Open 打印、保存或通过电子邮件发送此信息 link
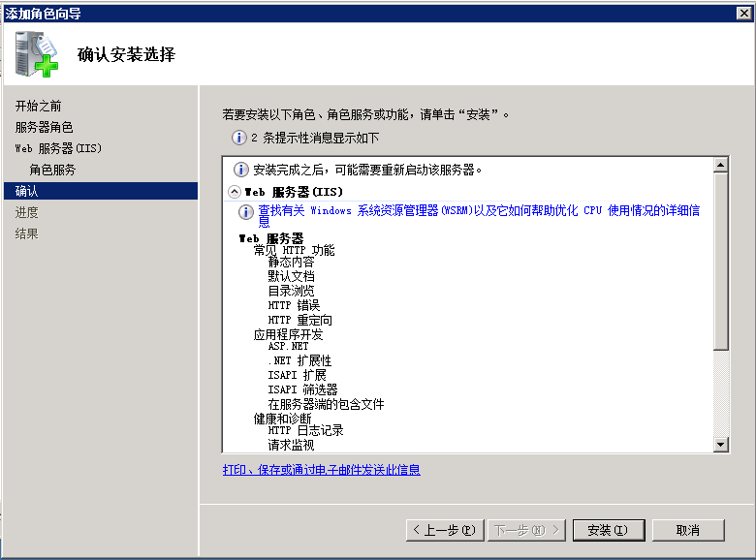 [321, 470]
